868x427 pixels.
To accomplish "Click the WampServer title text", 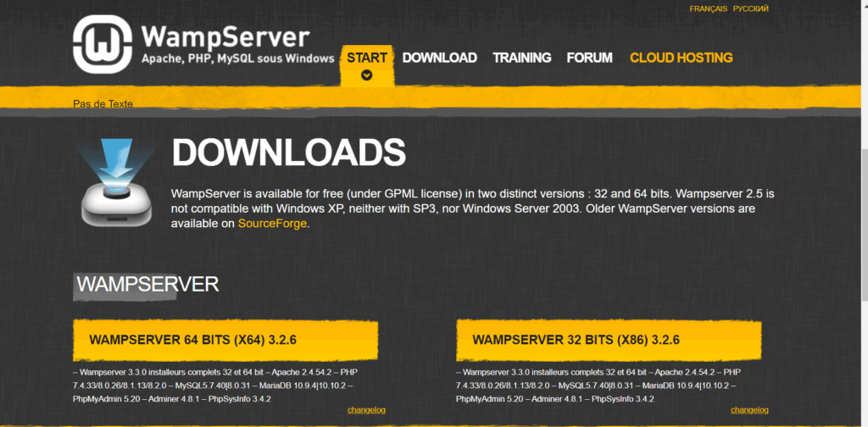I will pyautogui.click(x=225, y=36).
